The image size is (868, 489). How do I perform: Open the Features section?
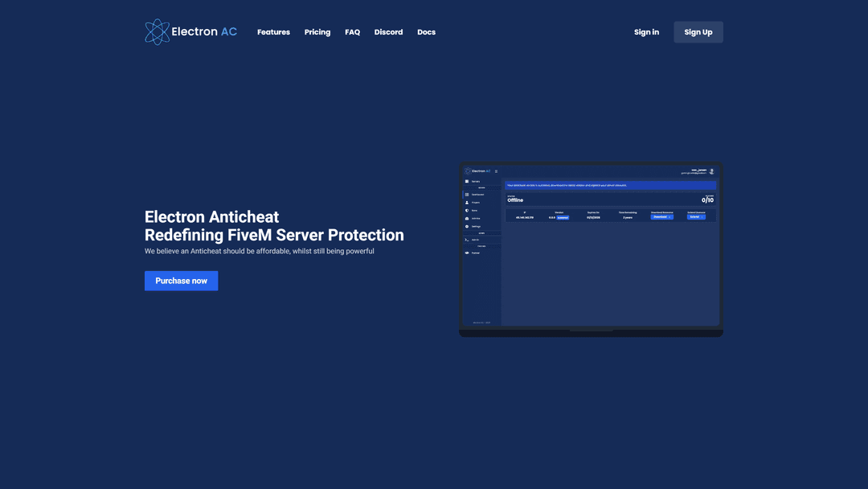coord(273,32)
